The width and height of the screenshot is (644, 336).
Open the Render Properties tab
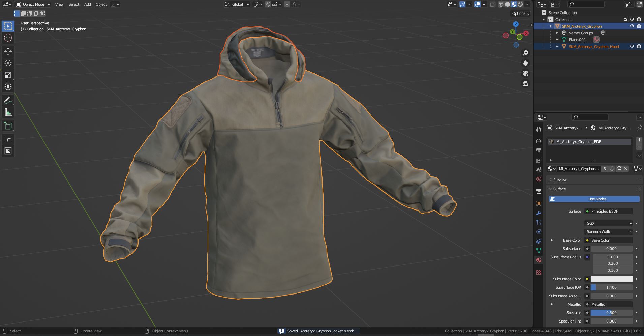[x=539, y=141]
